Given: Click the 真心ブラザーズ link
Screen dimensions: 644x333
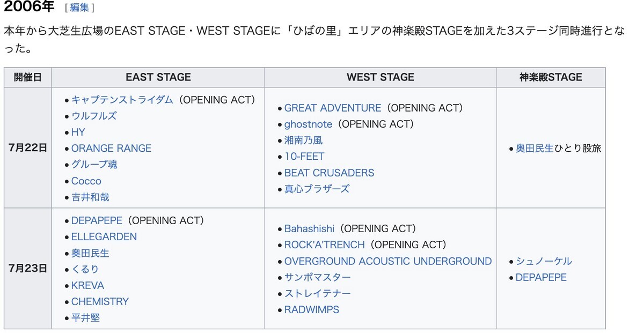Looking at the screenshot, I should pos(317,189).
